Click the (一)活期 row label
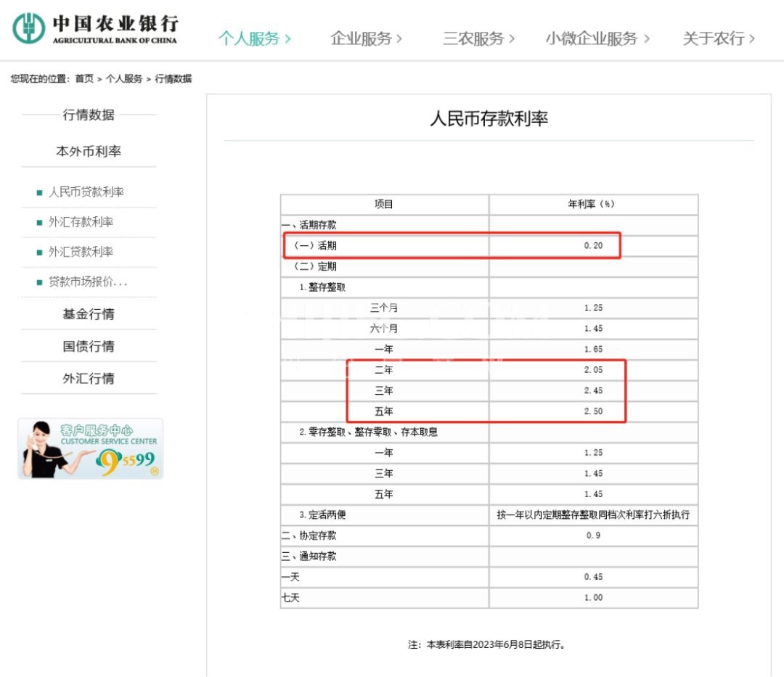The height and width of the screenshot is (677, 784). 315,245
